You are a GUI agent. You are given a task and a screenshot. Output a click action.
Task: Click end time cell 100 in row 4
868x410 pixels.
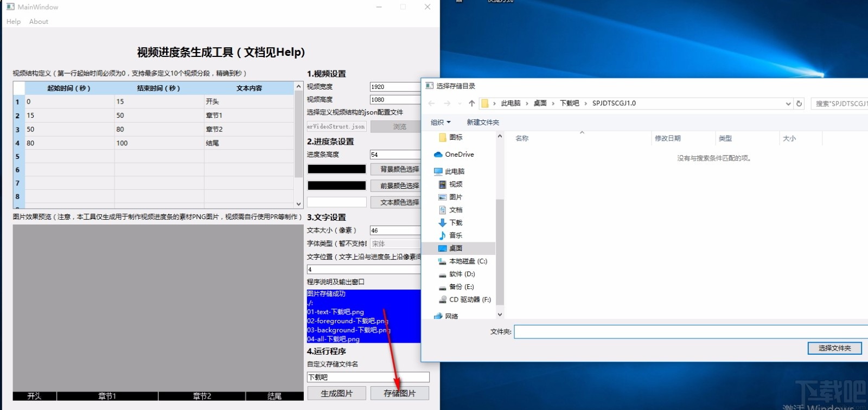159,143
